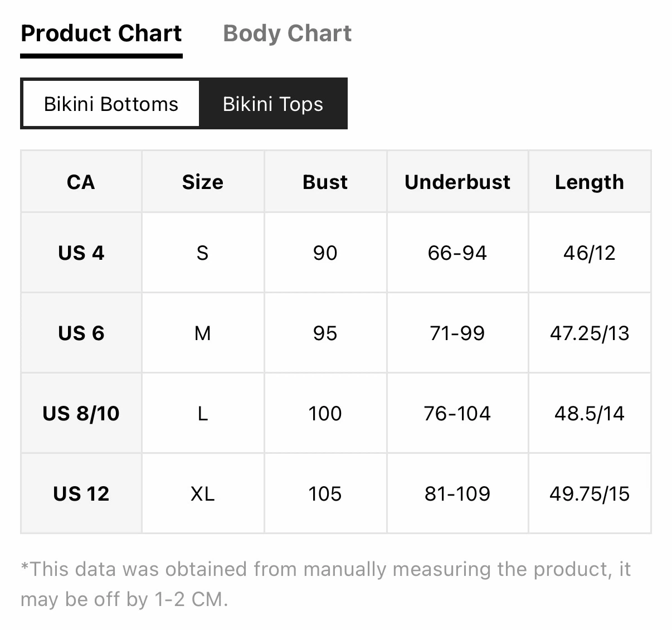672x630 pixels.
Task: Click the XL size cell
Action: [203, 493]
